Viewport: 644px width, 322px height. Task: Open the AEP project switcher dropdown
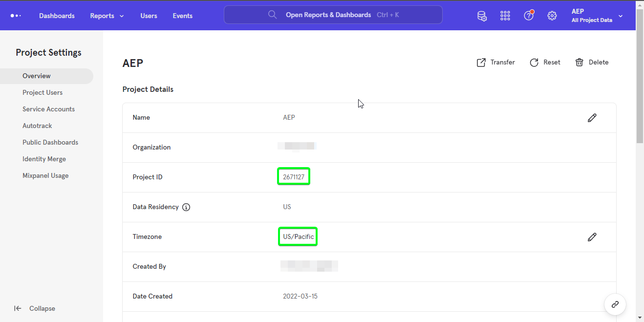click(x=598, y=16)
